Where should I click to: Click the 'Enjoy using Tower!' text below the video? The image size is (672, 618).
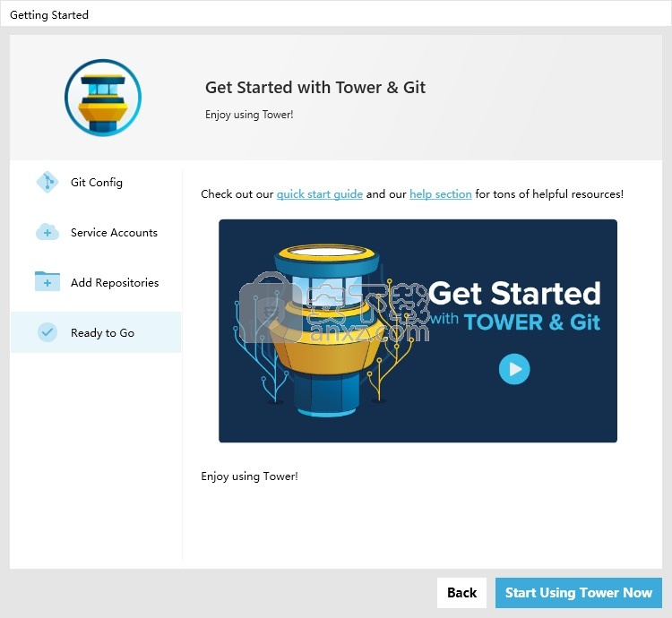pyautogui.click(x=249, y=476)
